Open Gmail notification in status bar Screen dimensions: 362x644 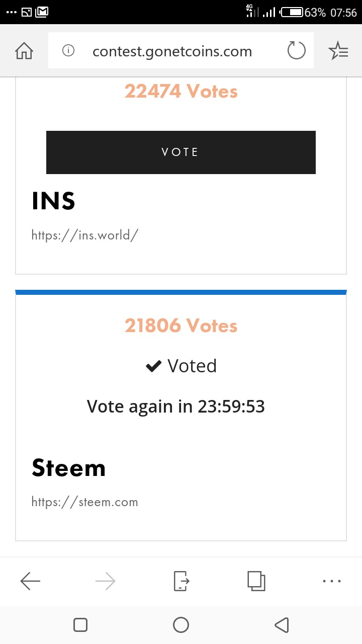[x=42, y=12]
